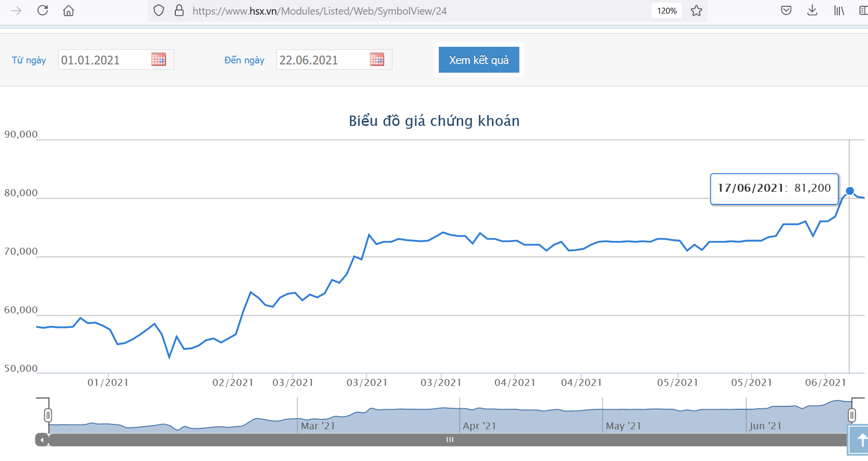868x461 pixels.
Task: Click the padlock site security icon
Action: [179, 10]
